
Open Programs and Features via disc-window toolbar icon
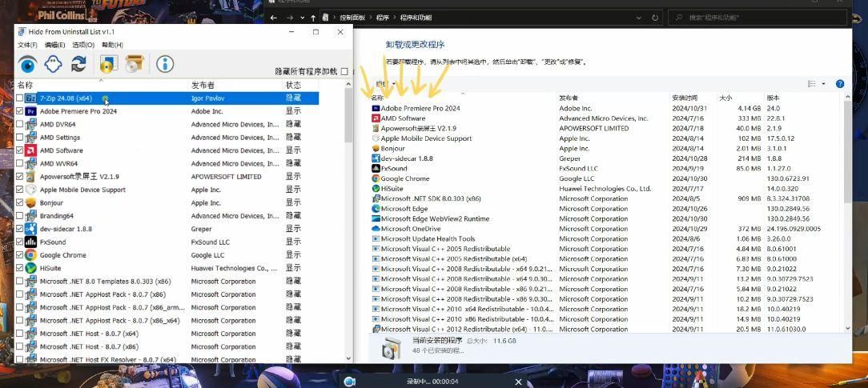109,64
